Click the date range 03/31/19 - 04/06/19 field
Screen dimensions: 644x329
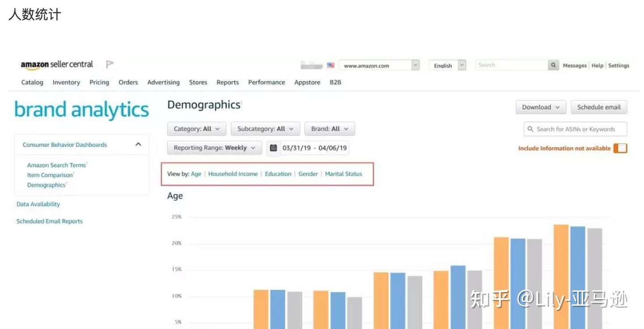314,148
